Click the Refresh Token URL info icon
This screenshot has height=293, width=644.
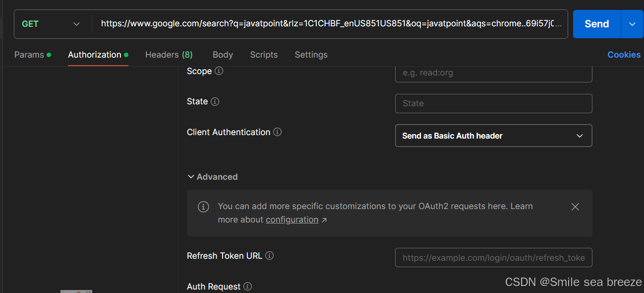(269, 255)
